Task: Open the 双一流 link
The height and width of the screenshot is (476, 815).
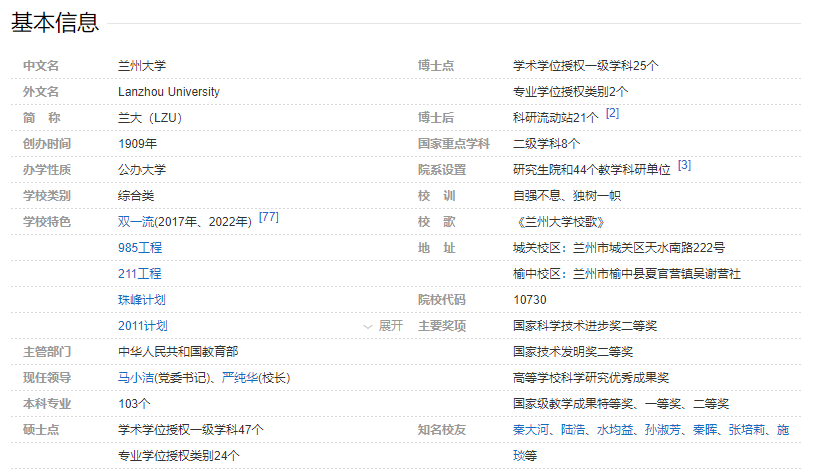Action: tap(135, 222)
